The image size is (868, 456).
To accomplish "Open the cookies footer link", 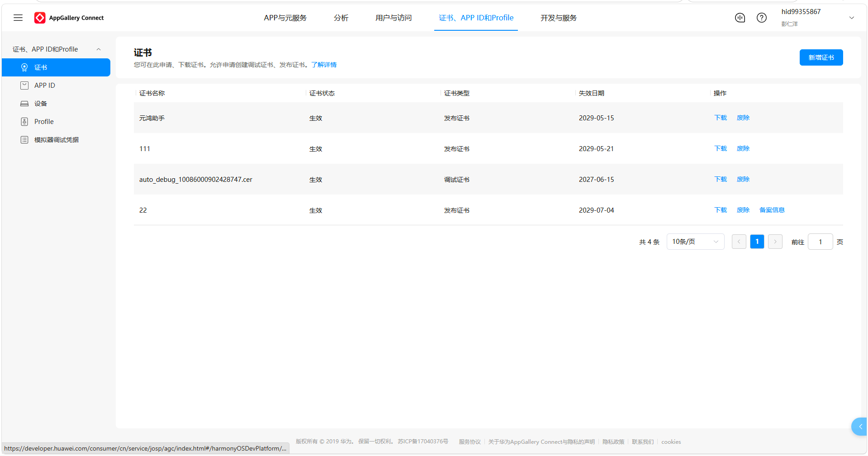I will pos(671,442).
